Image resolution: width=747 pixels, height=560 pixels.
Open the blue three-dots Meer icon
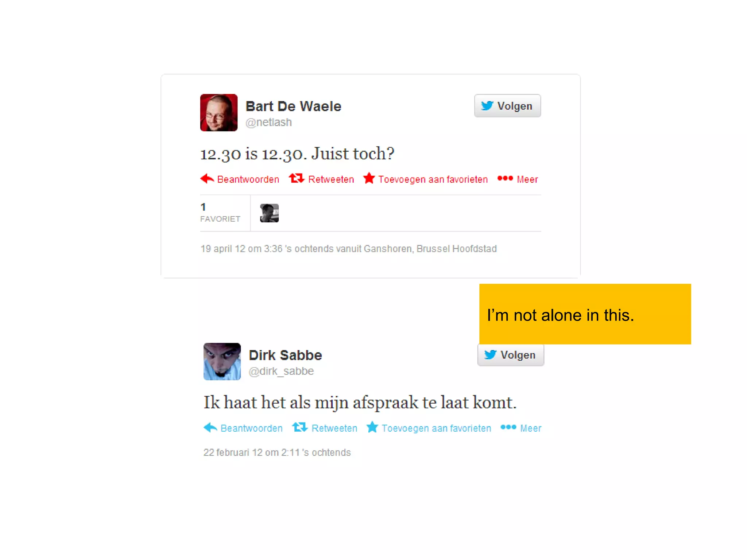pos(508,427)
